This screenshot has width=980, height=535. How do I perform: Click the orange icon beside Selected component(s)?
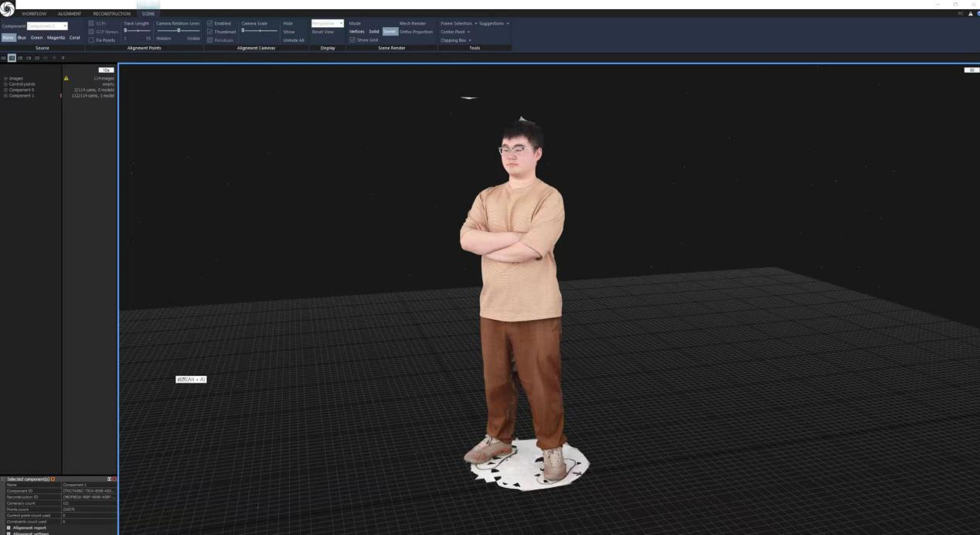(x=53, y=479)
